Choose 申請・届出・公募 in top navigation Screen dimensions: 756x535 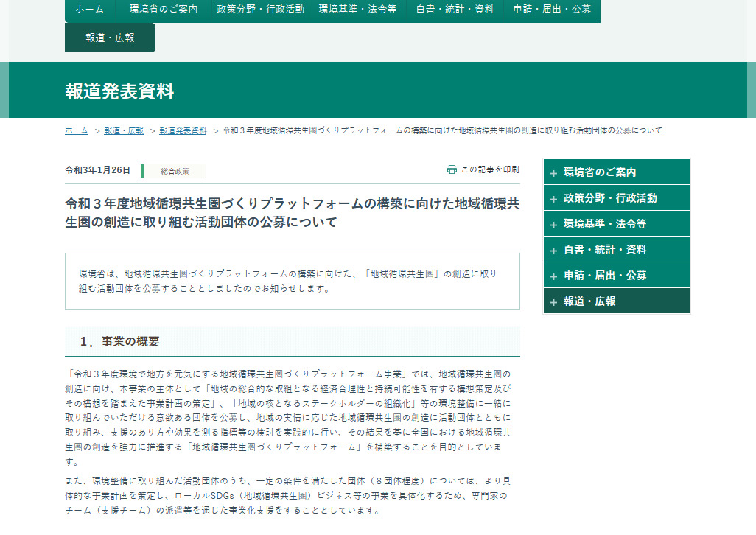(x=552, y=10)
